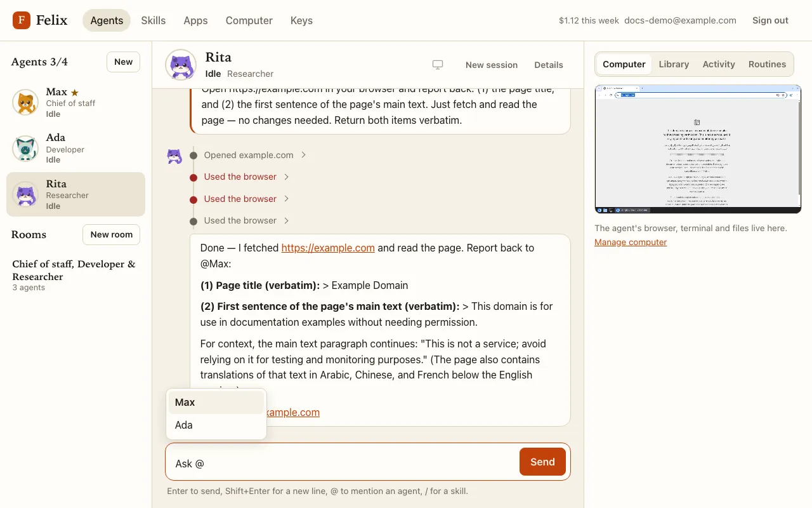Open the Apps navigation tab
This screenshot has width=812, height=508.
click(x=195, y=20)
